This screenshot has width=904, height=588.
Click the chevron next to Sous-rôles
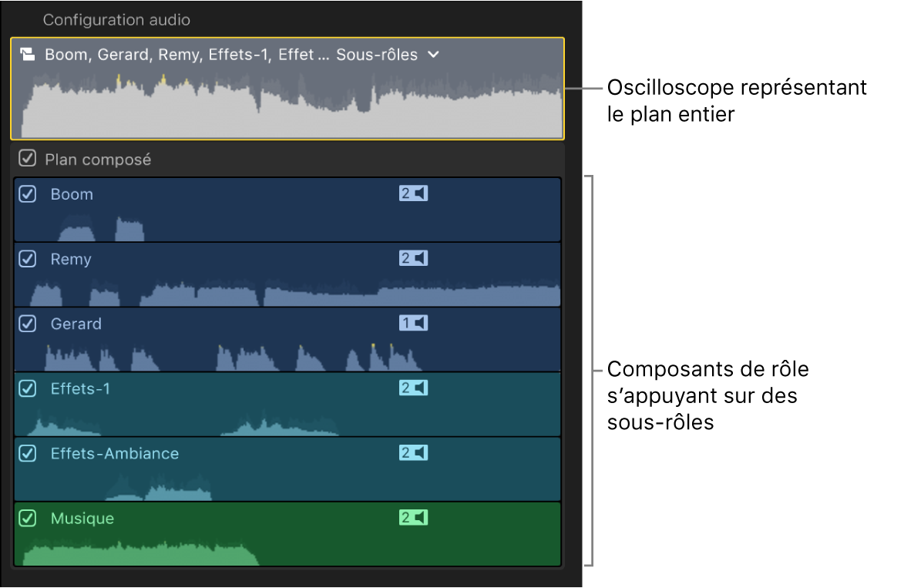(432, 54)
